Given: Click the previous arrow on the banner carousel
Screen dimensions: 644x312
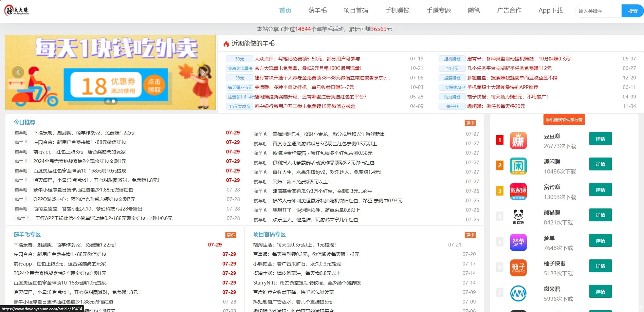Looking at the screenshot, I should (x=18, y=72).
